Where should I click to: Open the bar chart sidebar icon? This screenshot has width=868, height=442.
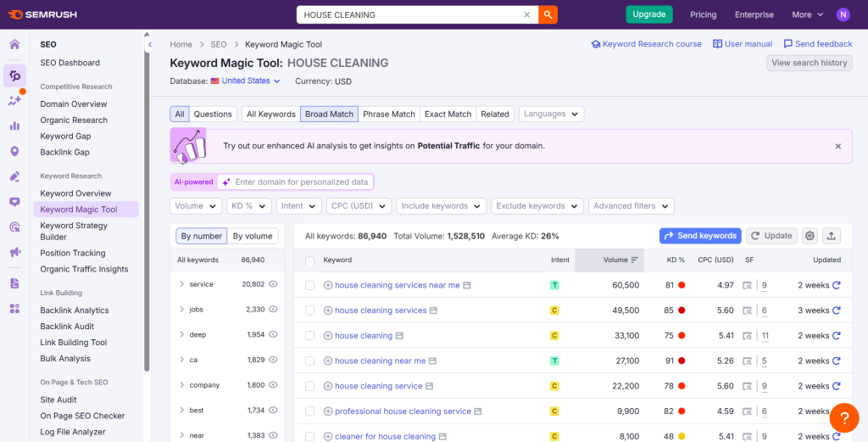(x=14, y=126)
